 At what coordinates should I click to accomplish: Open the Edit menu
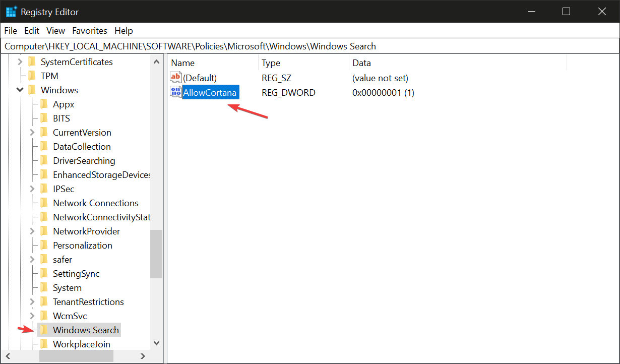coord(32,31)
